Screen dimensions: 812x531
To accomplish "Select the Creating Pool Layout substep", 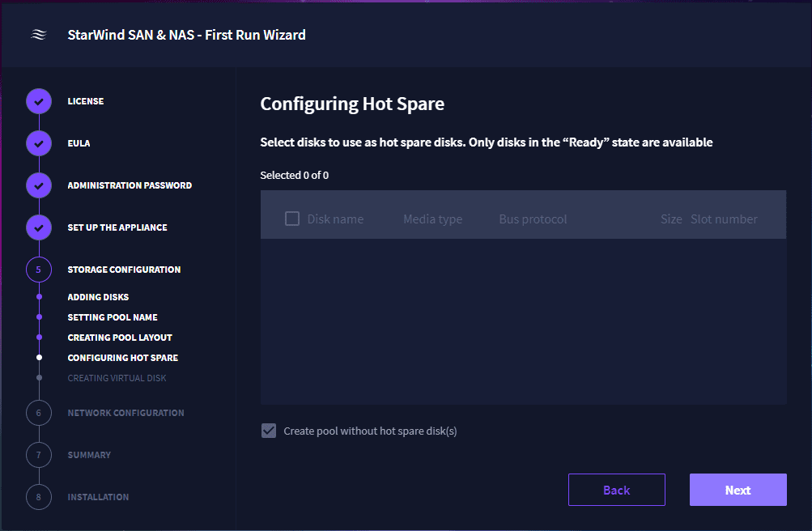I will 120,338.
